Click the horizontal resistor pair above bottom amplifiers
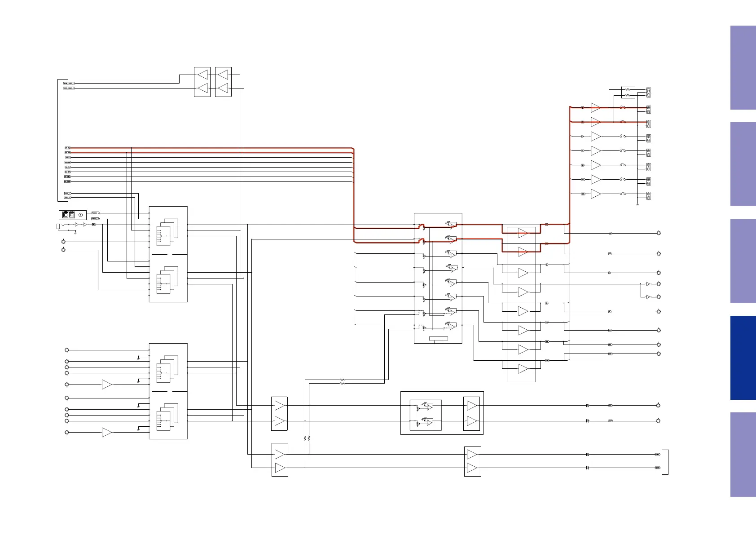 click(x=342, y=382)
